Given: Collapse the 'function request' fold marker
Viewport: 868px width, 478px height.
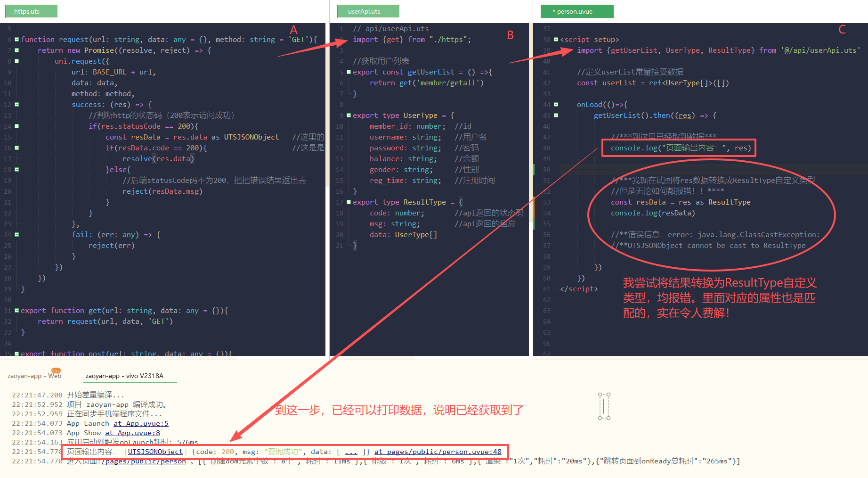Looking at the screenshot, I should click(17, 40).
